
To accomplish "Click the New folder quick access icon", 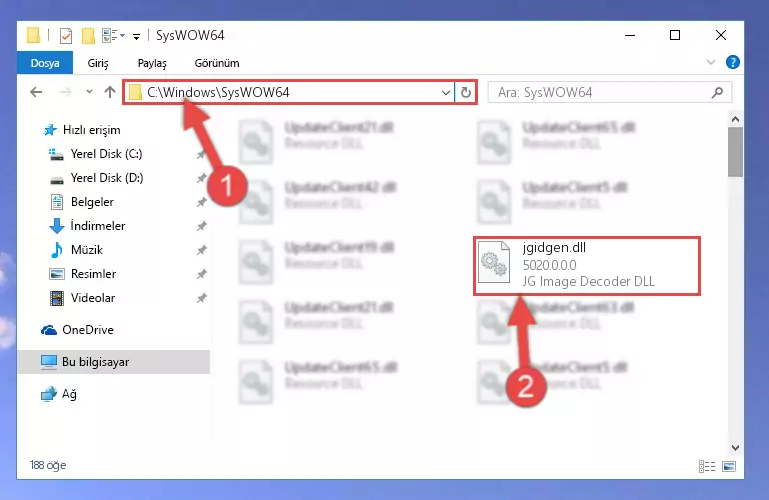I will pos(88,36).
